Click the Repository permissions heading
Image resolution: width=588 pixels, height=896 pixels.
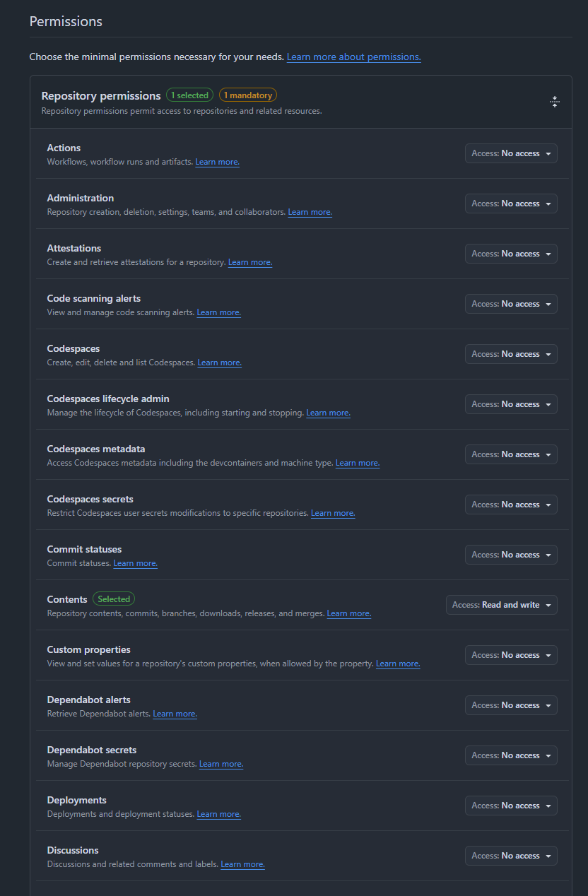pos(101,95)
